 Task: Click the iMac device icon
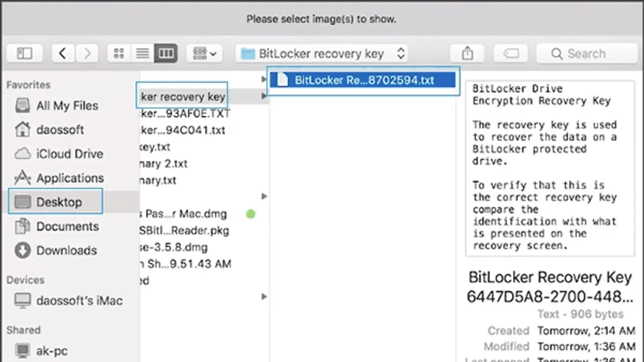pos(23,301)
